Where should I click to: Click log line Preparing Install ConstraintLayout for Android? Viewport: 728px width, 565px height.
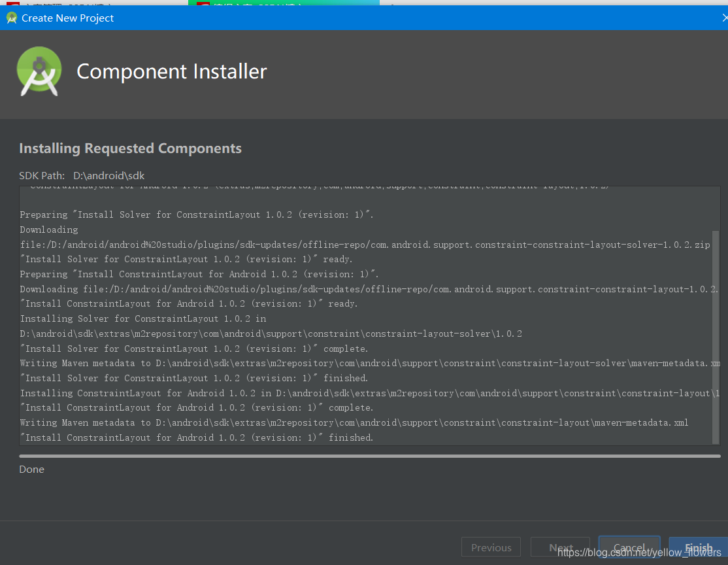(199, 274)
